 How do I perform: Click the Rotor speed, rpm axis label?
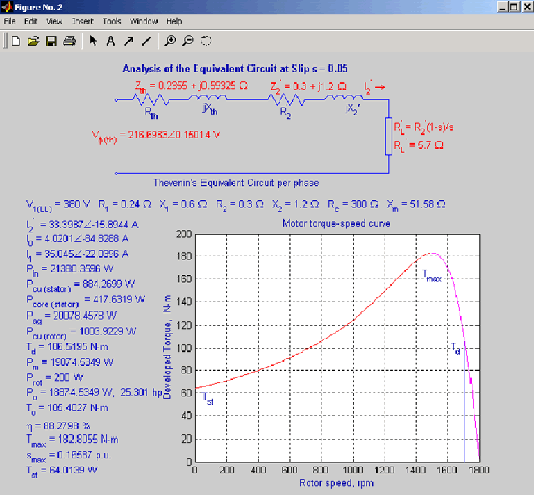[x=336, y=483]
